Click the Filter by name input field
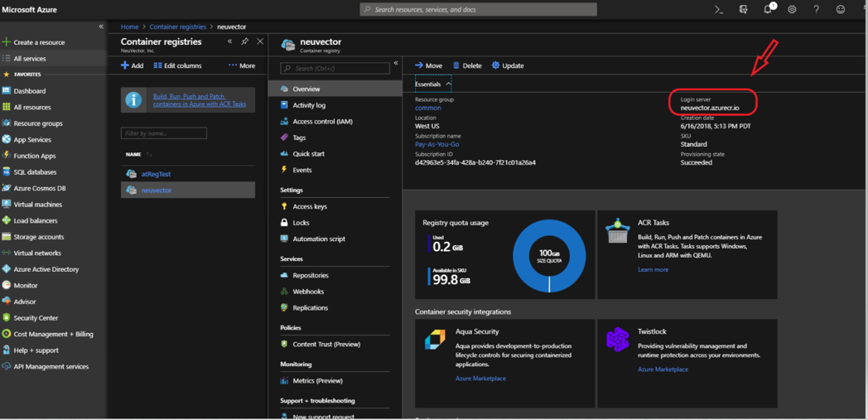The height and width of the screenshot is (420, 868). click(x=164, y=133)
